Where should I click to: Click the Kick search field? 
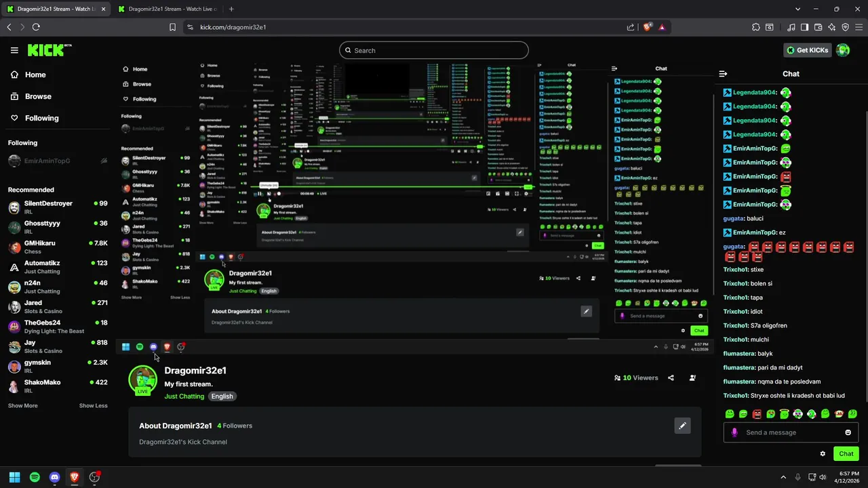(x=434, y=50)
